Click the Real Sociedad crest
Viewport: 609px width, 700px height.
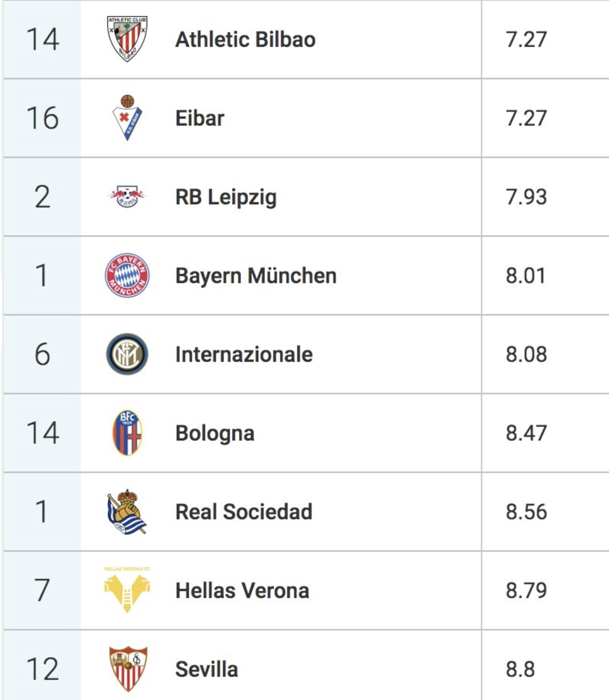pyautogui.click(x=127, y=511)
